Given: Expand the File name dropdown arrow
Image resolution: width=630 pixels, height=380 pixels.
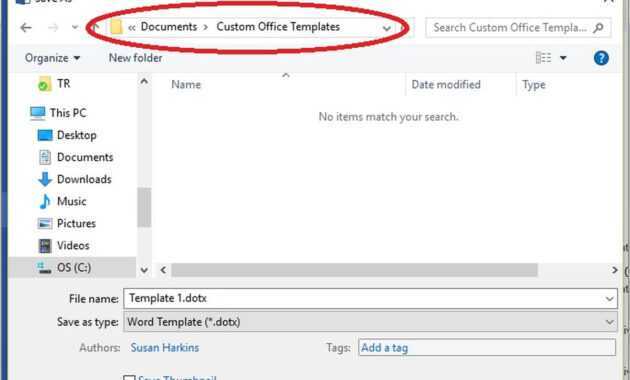Looking at the screenshot, I should [x=610, y=299].
